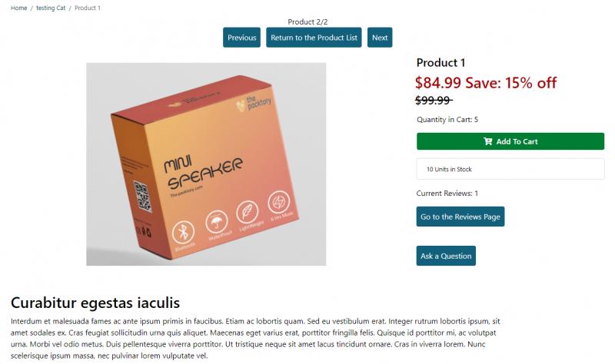The width and height of the screenshot is (615, 364).
Task: Click the Next product button
Action: pos(380,38)
